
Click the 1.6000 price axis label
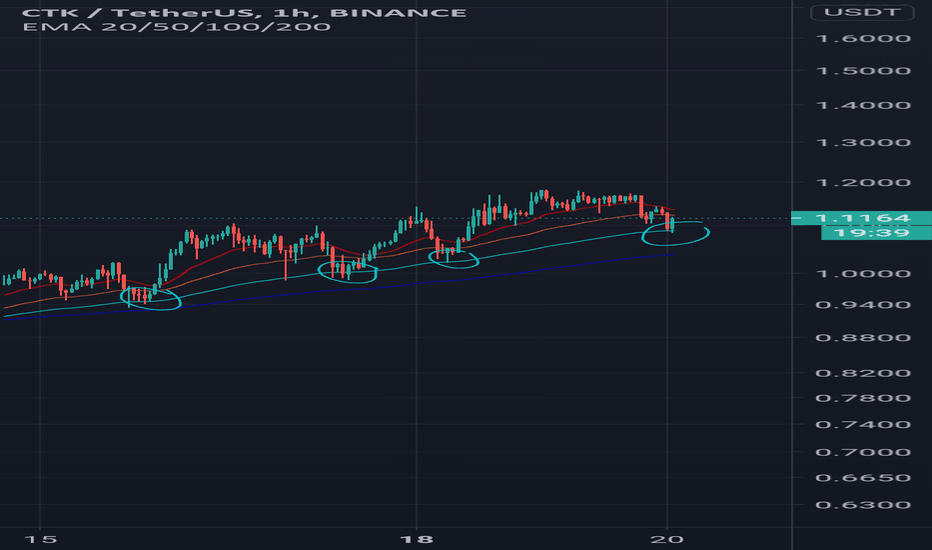[863, 39]
